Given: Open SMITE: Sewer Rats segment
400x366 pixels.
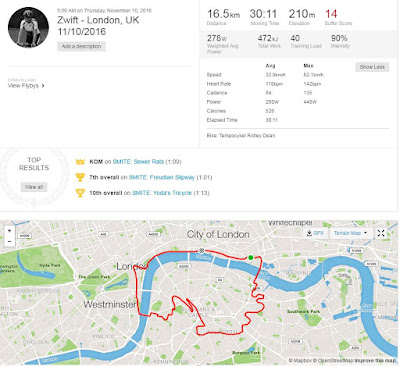Looking at the screenshot, I should [138, 162].
